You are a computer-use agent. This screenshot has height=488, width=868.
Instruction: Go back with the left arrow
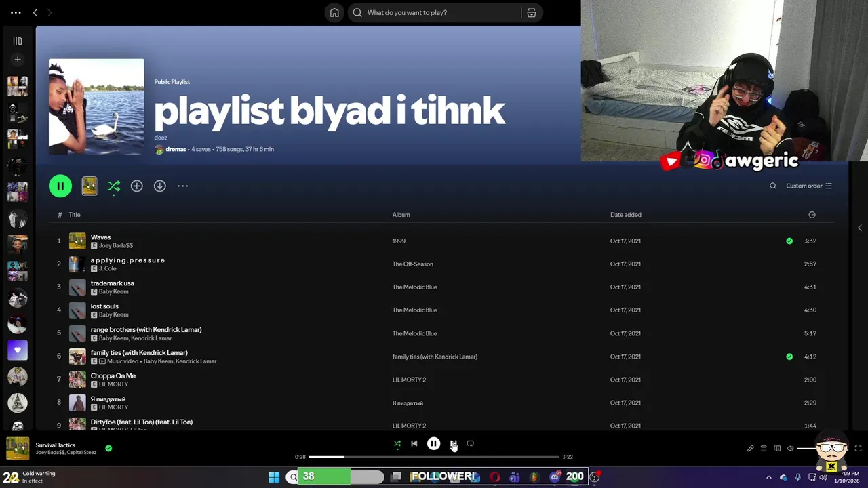point(35,12)
